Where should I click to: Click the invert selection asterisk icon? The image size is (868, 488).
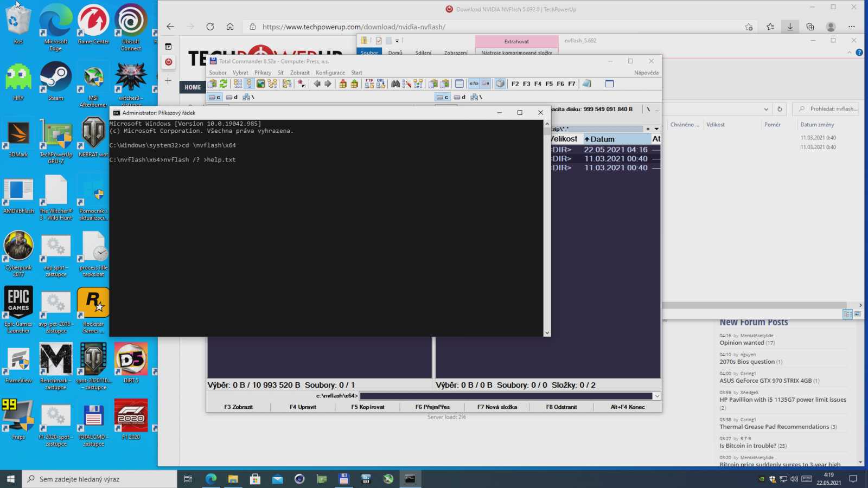tap(301, 84)
